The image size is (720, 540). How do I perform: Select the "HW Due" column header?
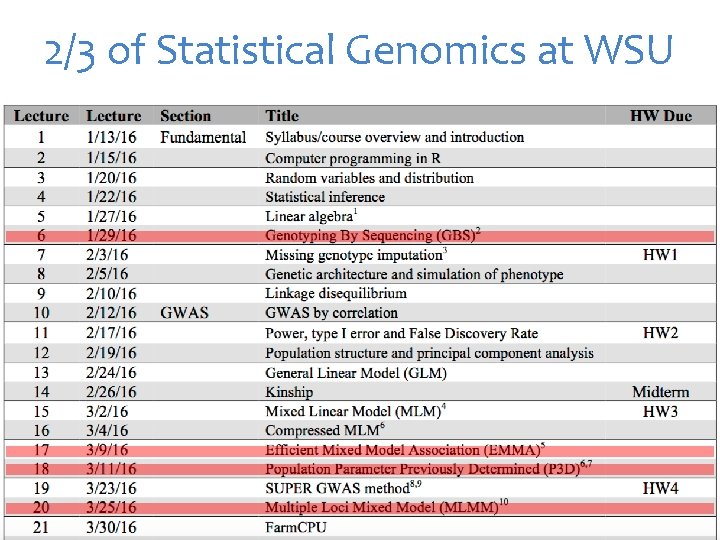pyautogui.click(x=660, y=116)
